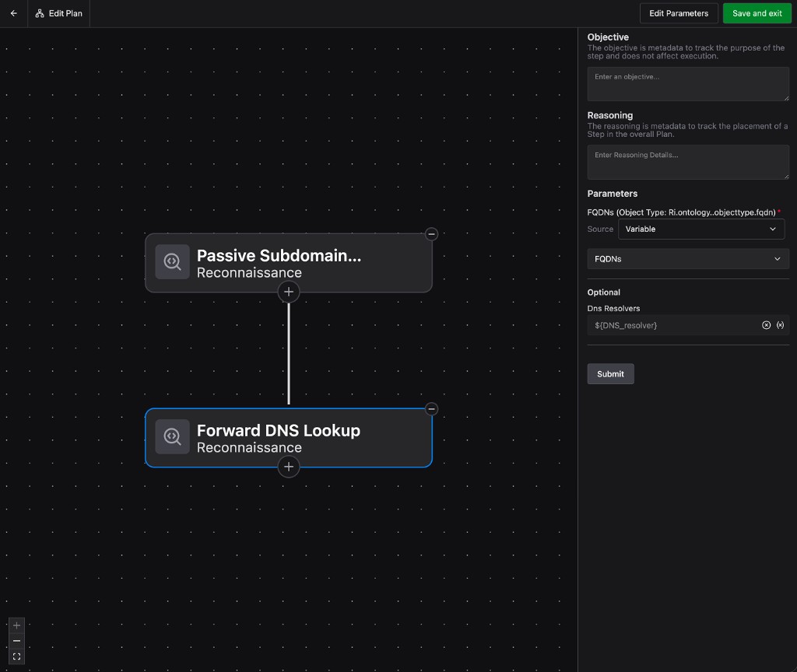Click Reconnaissance under Passive Subdomain
797x672 pixels.
click(x=249, y=273)
